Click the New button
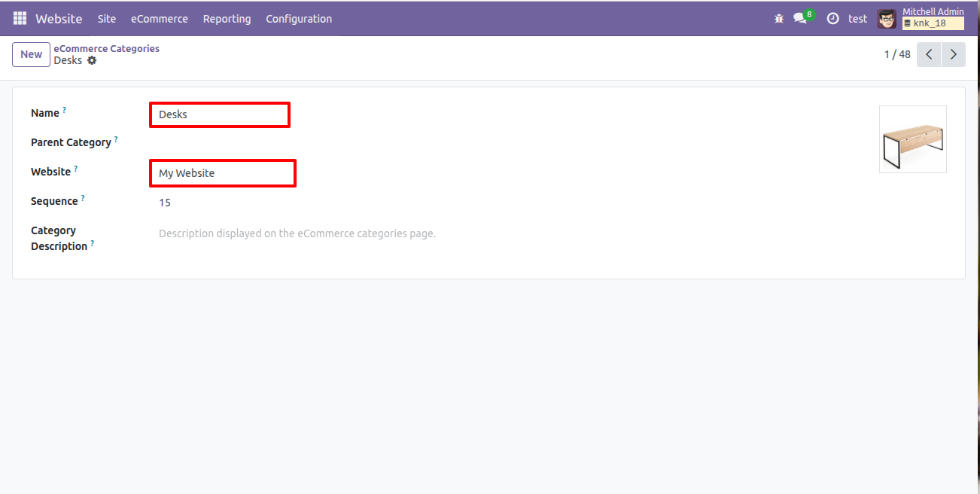The width and height of the screenshot is (980, 494). pyautogui.click(x=32, y=54)
